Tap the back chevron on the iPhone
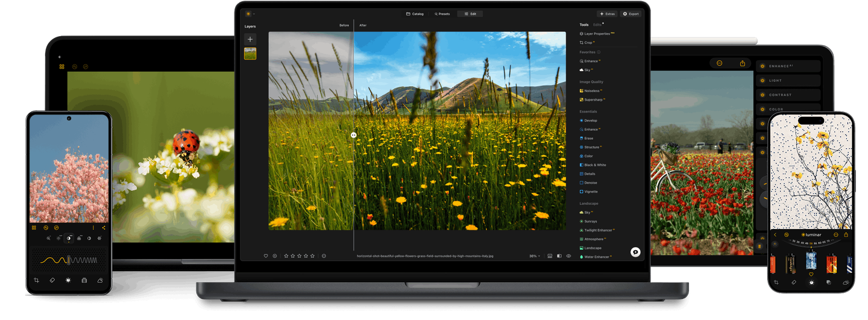The image size is (868, 320). click(775, 235)
